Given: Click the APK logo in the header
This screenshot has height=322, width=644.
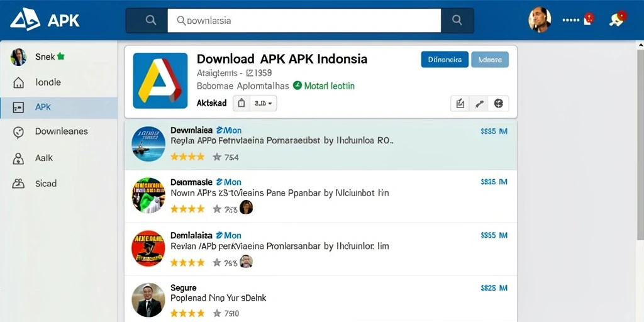Looking at the screenshot, I should (x=45, y=19).
